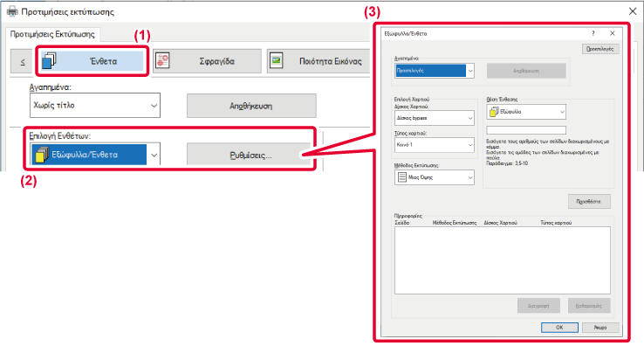The width and height of the screenshot is (644, 346).
Task: Click the help question mark in the dialog
Action: tap(593, 33)
